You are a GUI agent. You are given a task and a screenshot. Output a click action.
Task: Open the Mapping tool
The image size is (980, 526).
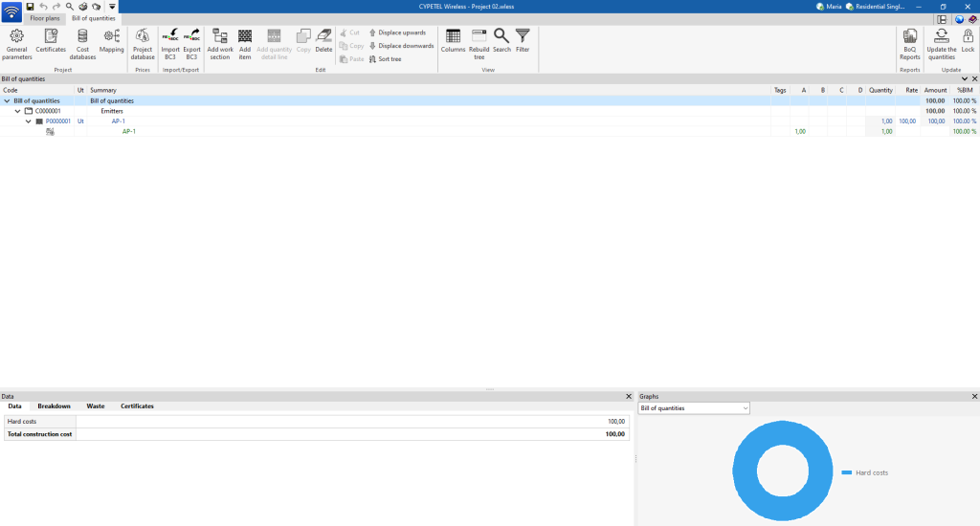(112, 41)
